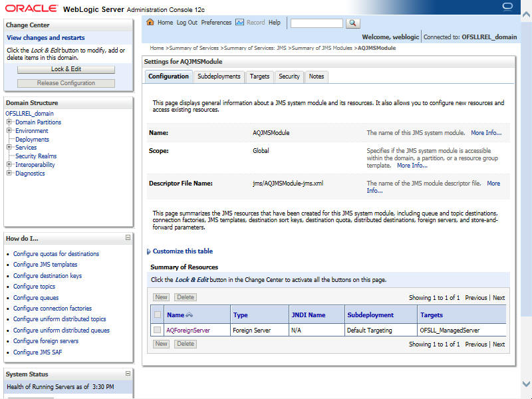The width and height of the screenshot is (532, 399).
Task: Expand Domain Partitions tree node
Action: point(9,122)
